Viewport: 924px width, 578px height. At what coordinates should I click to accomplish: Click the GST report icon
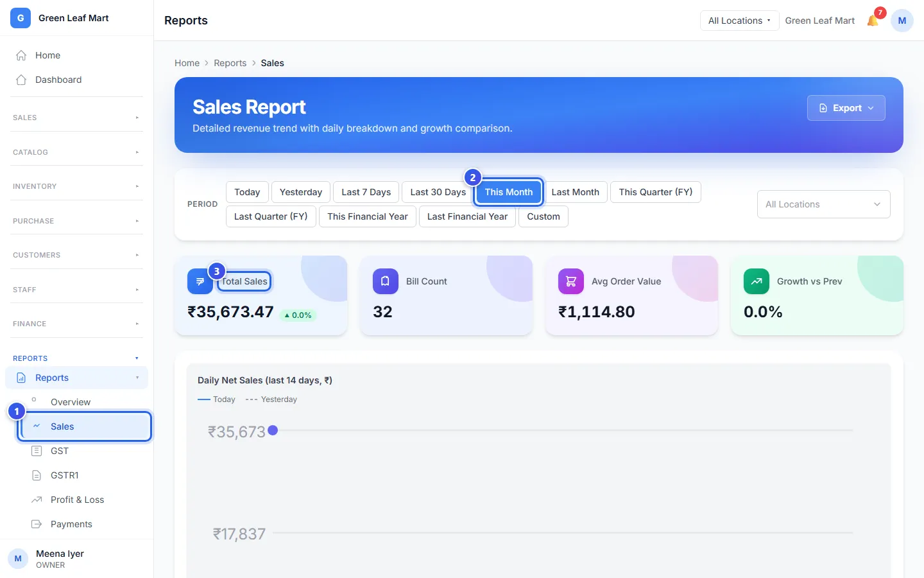coord(37,451)
